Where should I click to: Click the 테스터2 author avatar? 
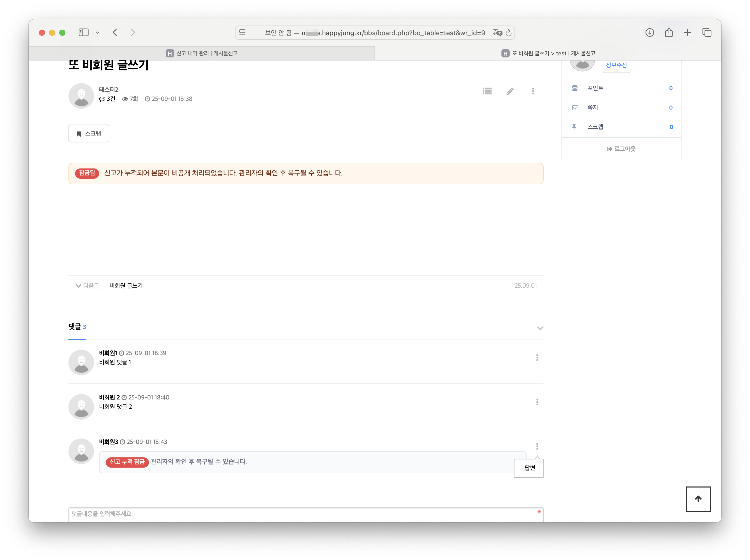(81, 96)
